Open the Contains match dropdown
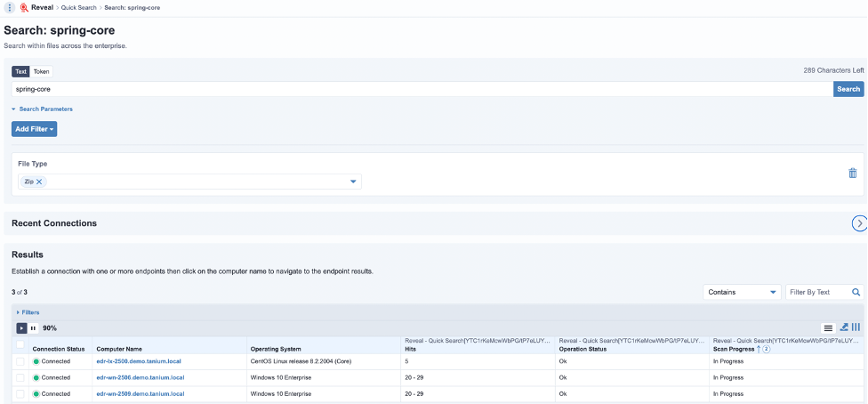 [x=742, y=292]
